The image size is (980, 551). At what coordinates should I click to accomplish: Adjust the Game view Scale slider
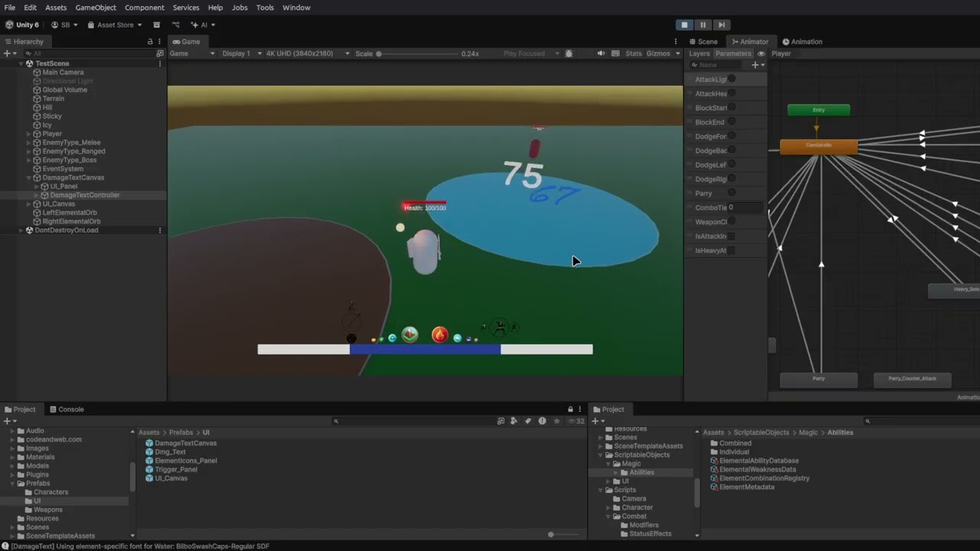coord(417,54)
